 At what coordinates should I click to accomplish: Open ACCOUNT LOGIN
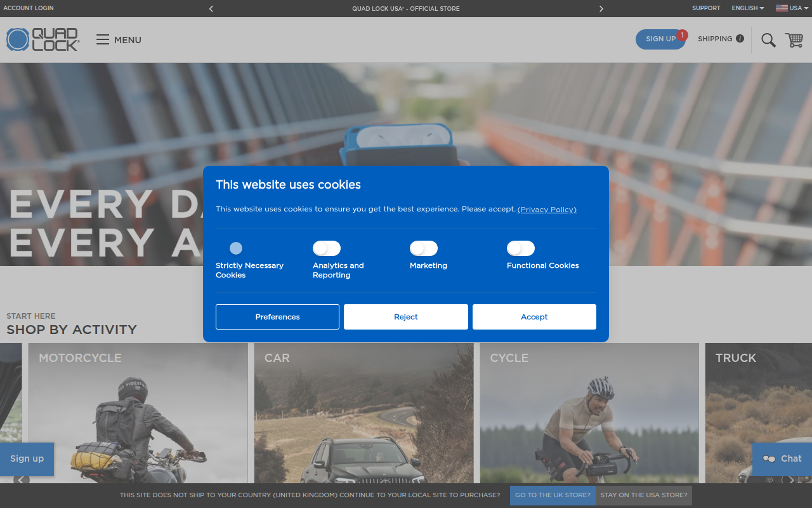(29, 8)
